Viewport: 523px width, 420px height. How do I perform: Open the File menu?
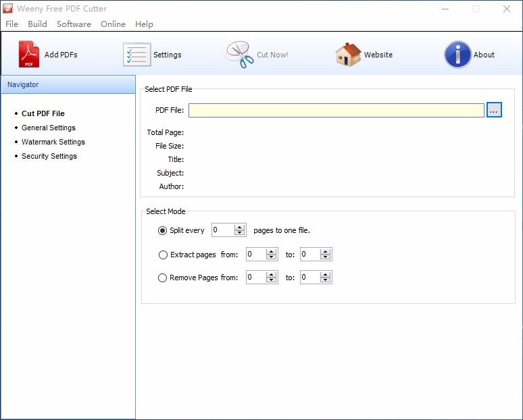click(x=11, y=24)
